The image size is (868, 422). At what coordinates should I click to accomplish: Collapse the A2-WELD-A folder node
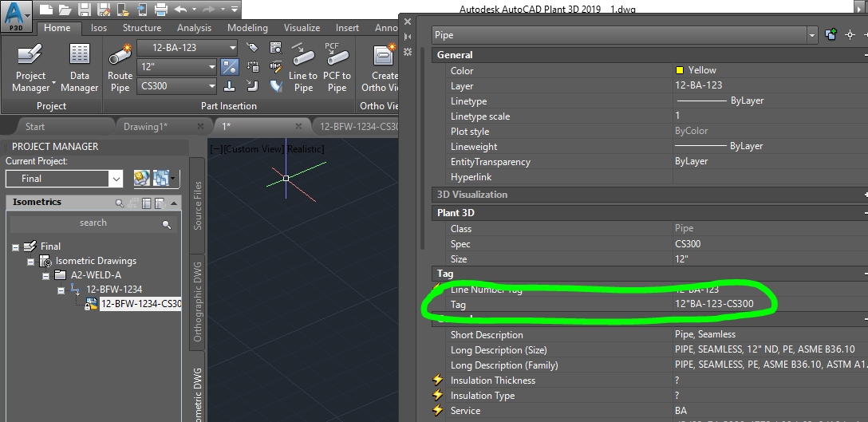pos(46,276)
